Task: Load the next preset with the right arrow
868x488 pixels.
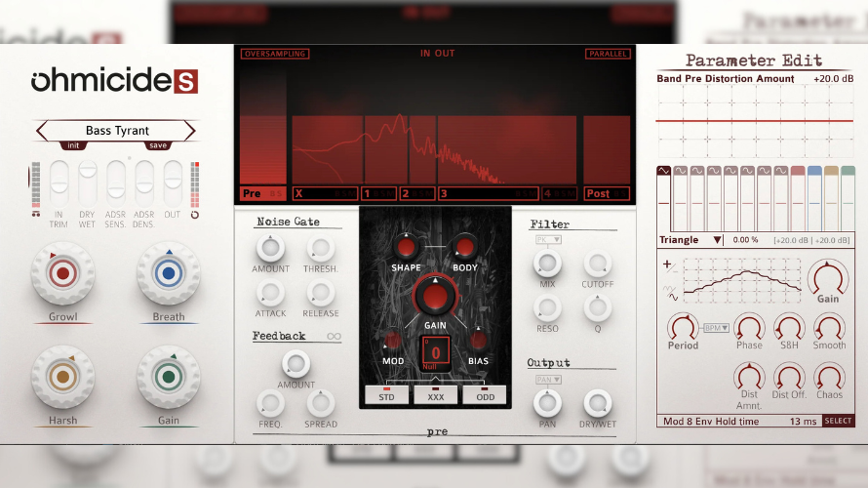Action: click(x=190, y=131)
